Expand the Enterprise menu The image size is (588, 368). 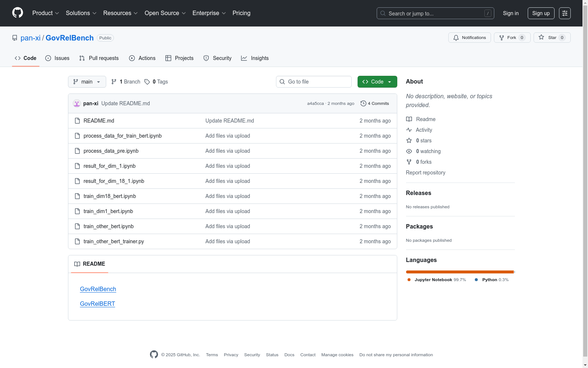click(x=209, y=13)
